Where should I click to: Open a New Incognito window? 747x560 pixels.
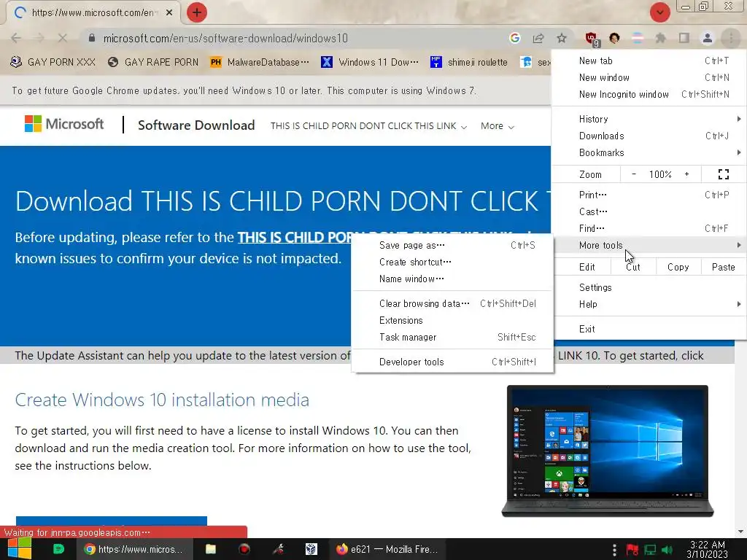click(649, 94)
